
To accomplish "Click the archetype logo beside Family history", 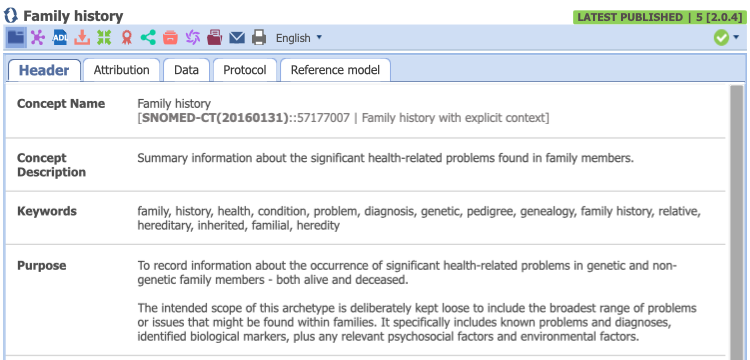I will point(10,16).
